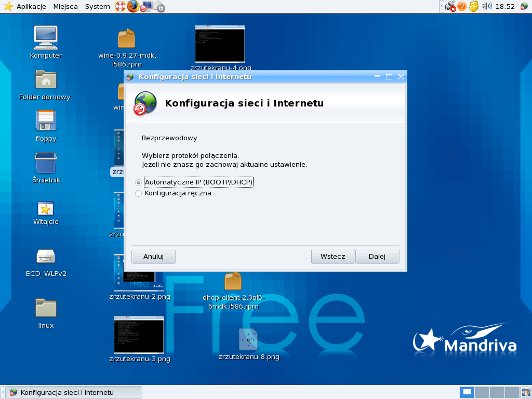Switch to the second workspace in the pager

(x=482, y=392)
